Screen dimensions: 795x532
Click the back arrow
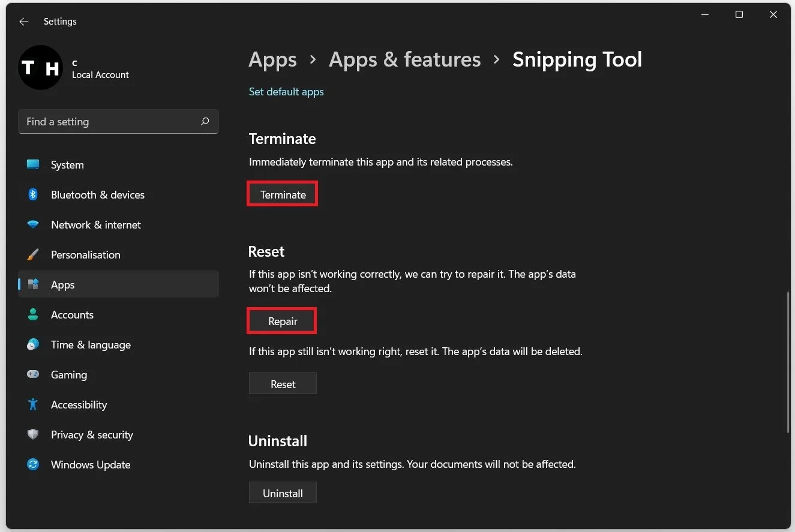point(23,21)
